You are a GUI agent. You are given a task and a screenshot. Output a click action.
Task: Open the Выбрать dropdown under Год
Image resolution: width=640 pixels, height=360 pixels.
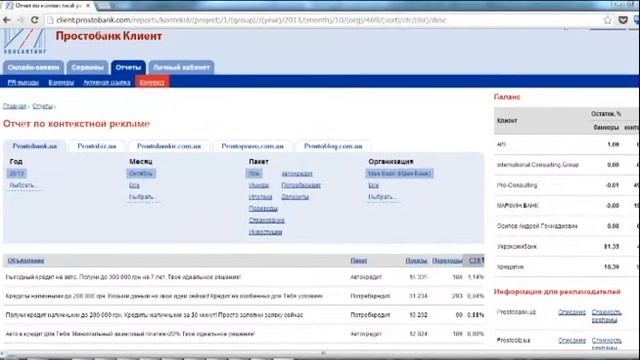pos(24,185)
